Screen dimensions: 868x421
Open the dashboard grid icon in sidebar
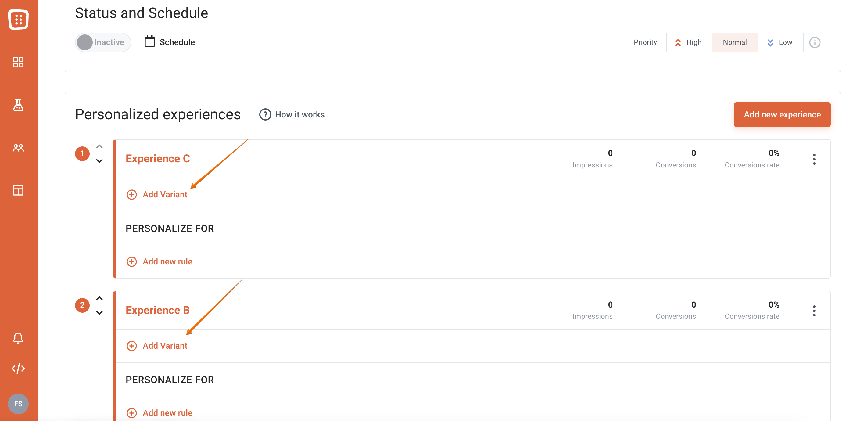click(18, 62)
